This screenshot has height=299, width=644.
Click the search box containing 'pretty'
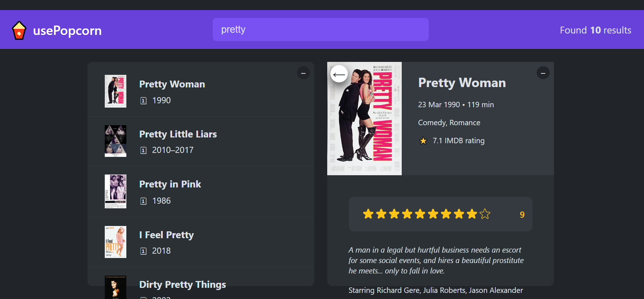[x=320, y=30]
